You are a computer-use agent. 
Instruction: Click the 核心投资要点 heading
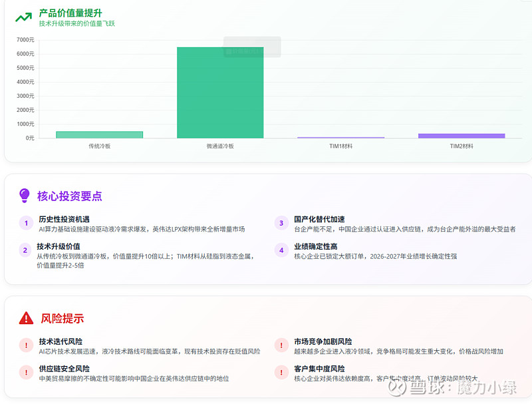point(70,196)
